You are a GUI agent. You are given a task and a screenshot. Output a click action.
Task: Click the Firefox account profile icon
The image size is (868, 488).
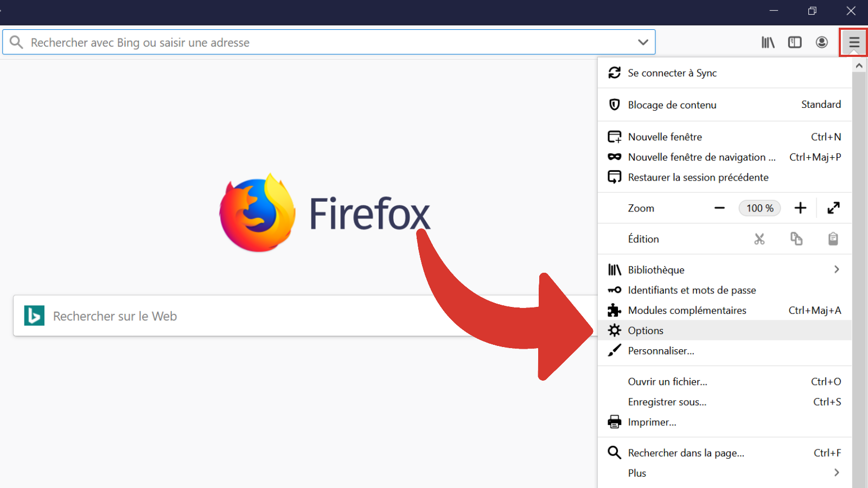821,42
